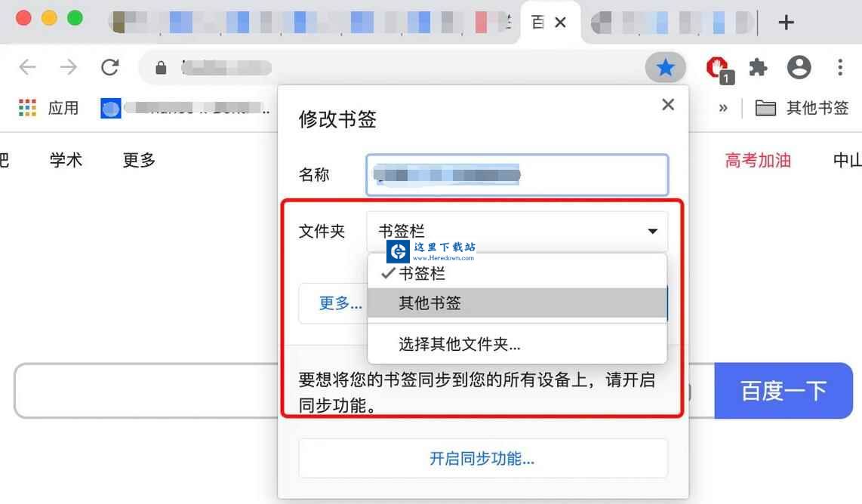Click the blue bookmark star icon
Viewport: 862px width, 504px height.
(665, 68)
